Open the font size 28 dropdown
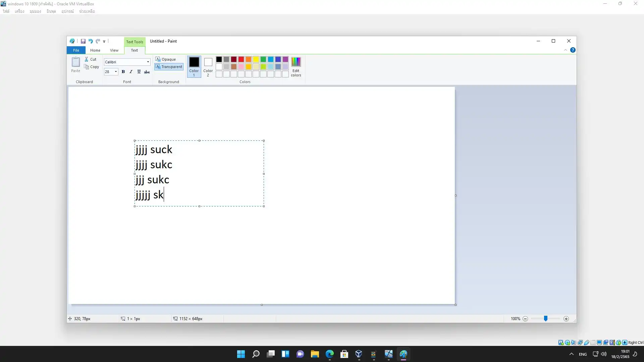This screenshot has height=362, width=644. 116,72
